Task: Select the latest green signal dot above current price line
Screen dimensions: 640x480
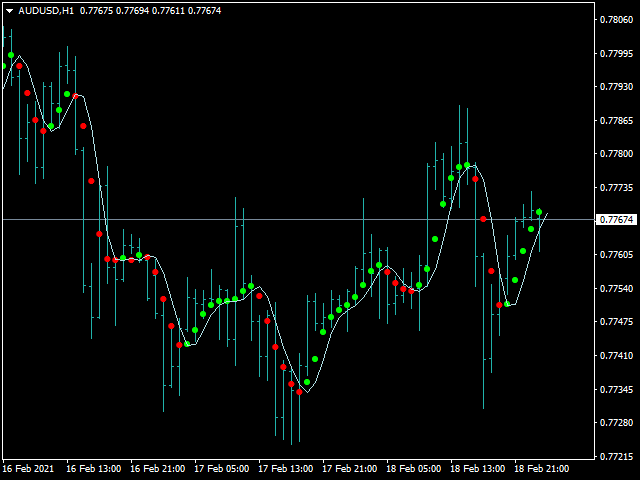Action: coord(539,212)
